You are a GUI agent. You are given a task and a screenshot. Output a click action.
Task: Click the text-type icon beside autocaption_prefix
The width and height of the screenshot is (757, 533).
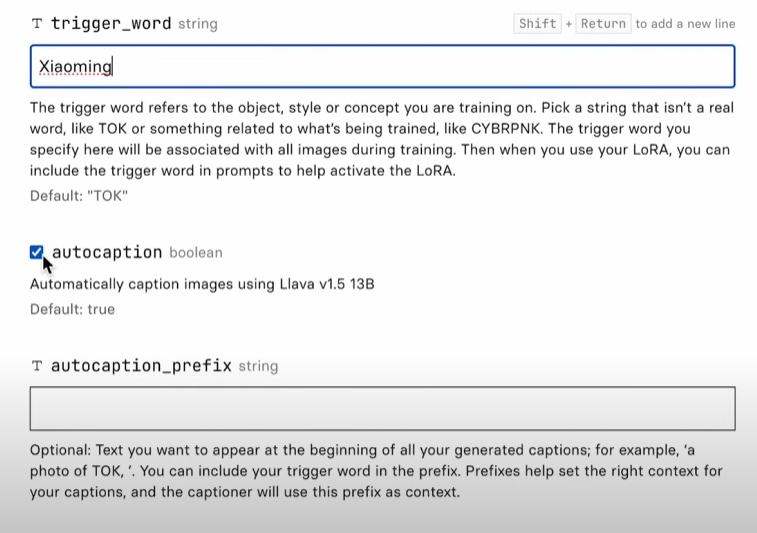(37, 366)
